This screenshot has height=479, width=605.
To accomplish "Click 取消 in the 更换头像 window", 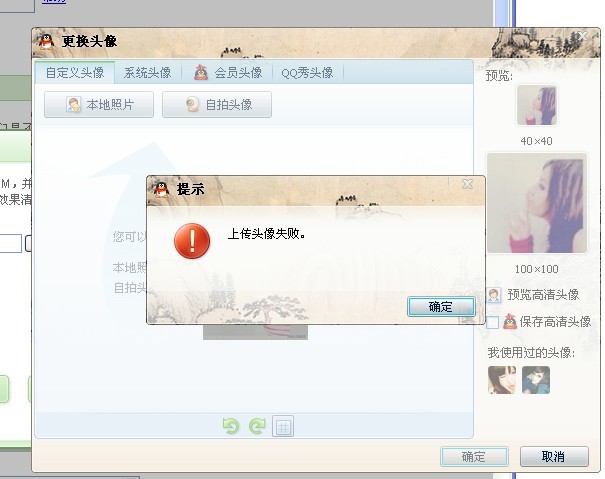I will 554,457.
